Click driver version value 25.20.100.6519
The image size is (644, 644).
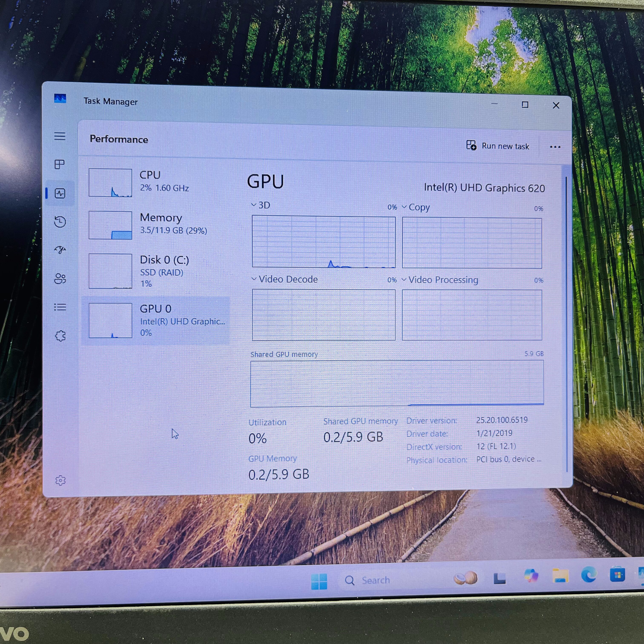point(502,420)
